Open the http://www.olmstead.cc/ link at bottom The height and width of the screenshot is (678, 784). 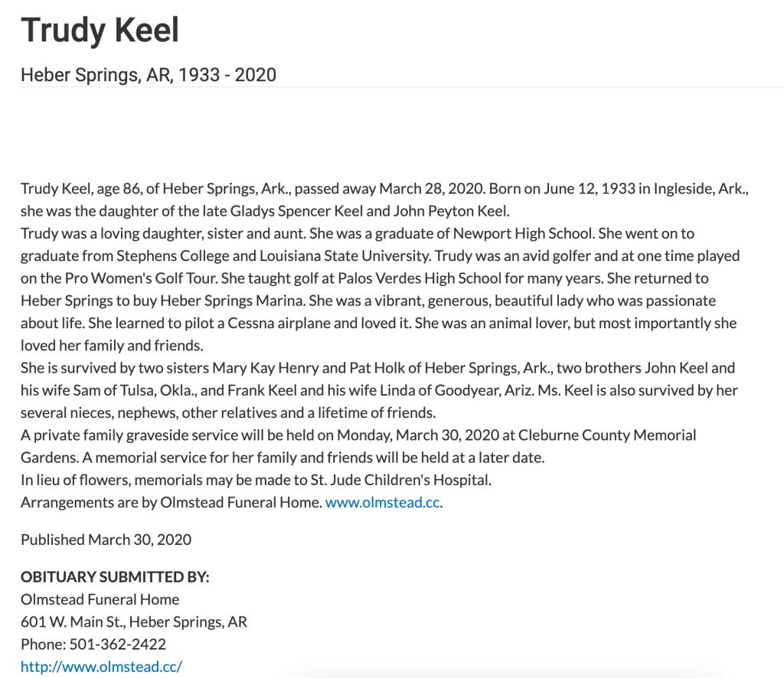(x=101, y=666)
